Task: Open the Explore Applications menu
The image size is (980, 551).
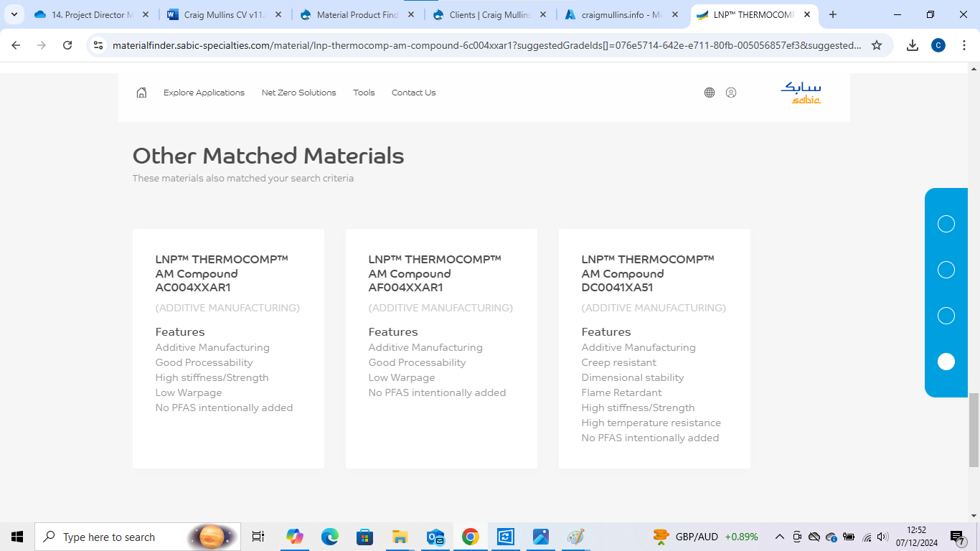Action: click(204, 93)
